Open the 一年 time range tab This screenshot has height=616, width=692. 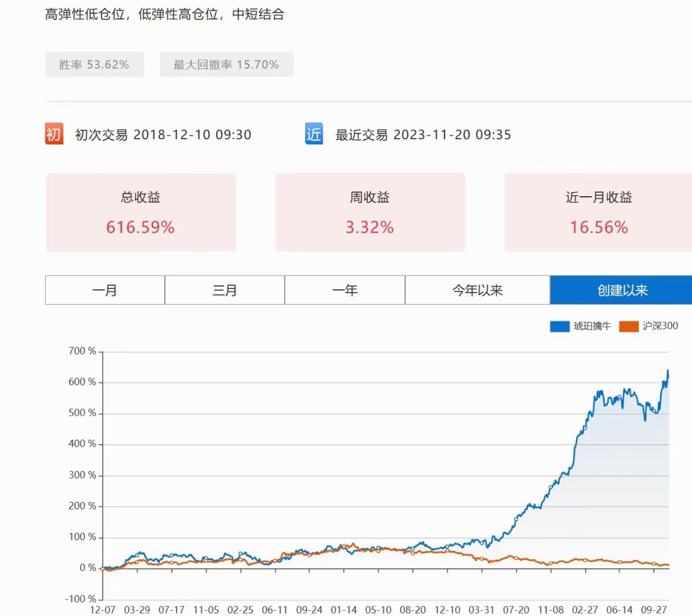(345, 290)
